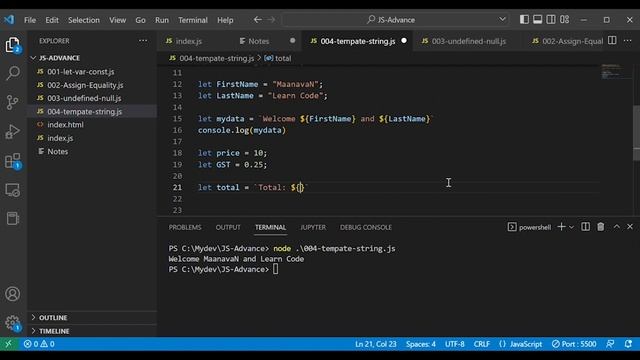Open the View menu
Image resolution: width=640 pixels, height=360 pixels.
118,20
